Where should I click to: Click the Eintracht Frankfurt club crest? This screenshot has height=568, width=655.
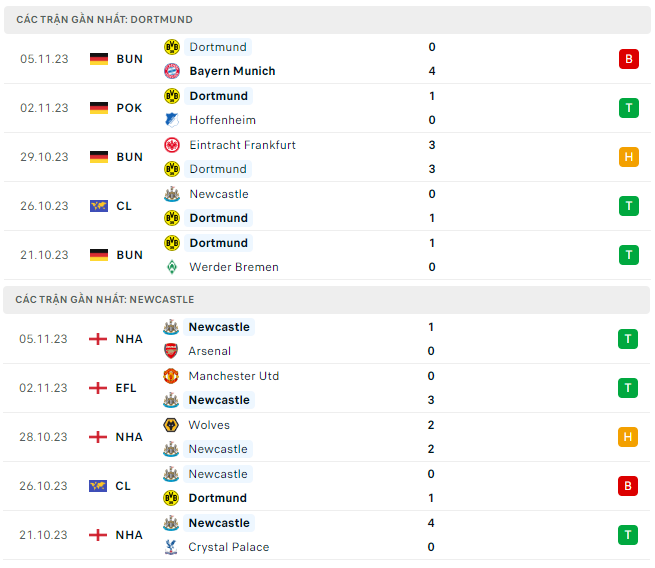(171, 145)
